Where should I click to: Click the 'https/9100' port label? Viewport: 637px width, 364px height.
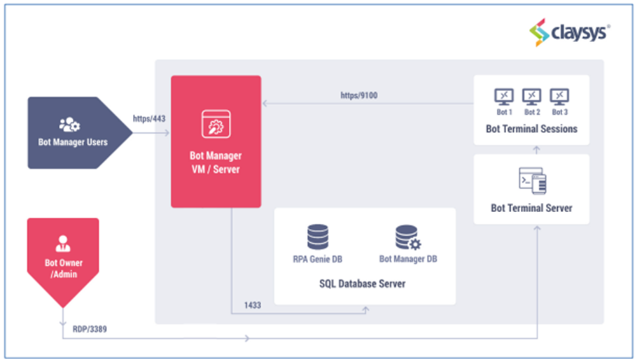coord(358,95)
